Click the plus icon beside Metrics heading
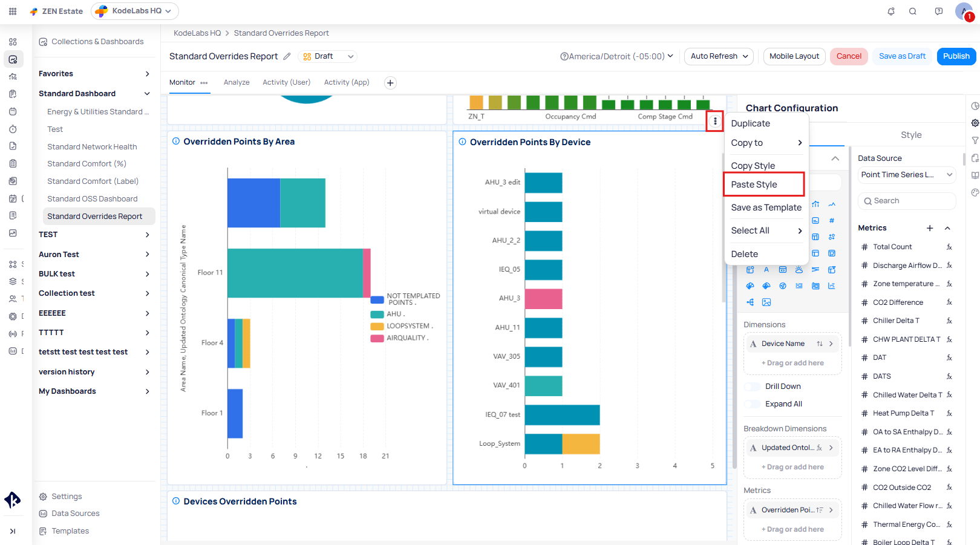The height and width of the screenshot is (545, 980). [x=930, y=228]
